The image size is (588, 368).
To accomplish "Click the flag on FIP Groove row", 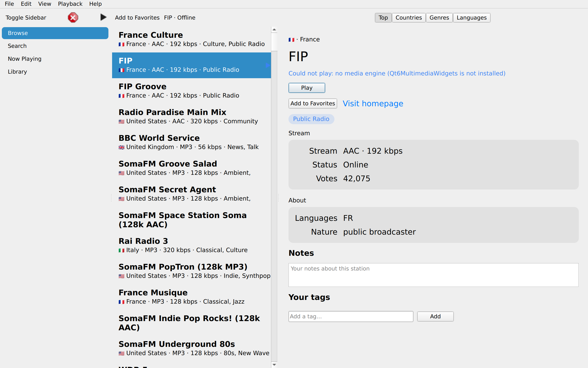I will (x=122, y=96).
